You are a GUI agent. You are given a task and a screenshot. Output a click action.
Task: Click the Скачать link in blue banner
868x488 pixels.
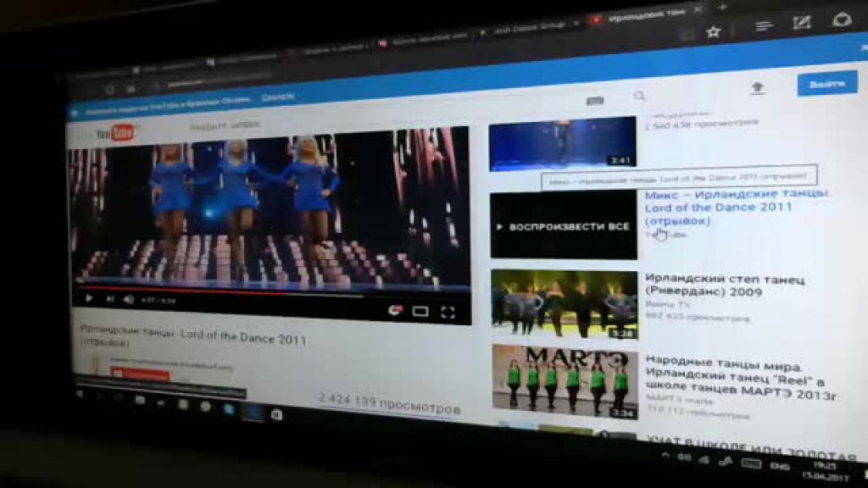[x=277, y=97]
